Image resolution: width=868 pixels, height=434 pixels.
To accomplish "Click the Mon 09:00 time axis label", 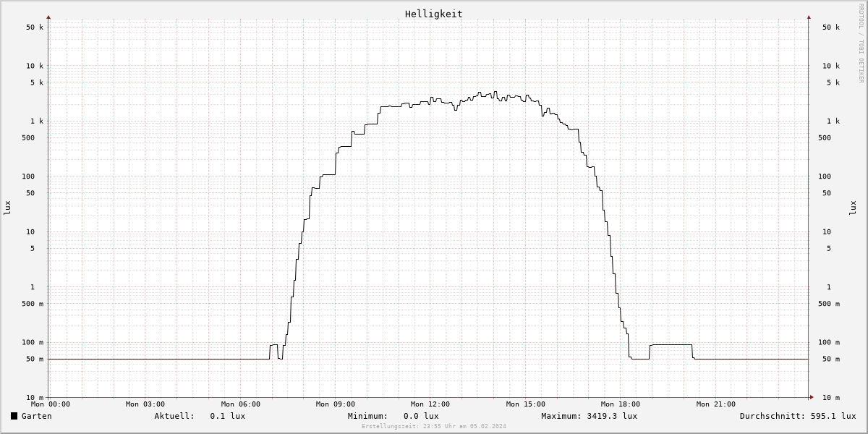I will pos(335,404).
